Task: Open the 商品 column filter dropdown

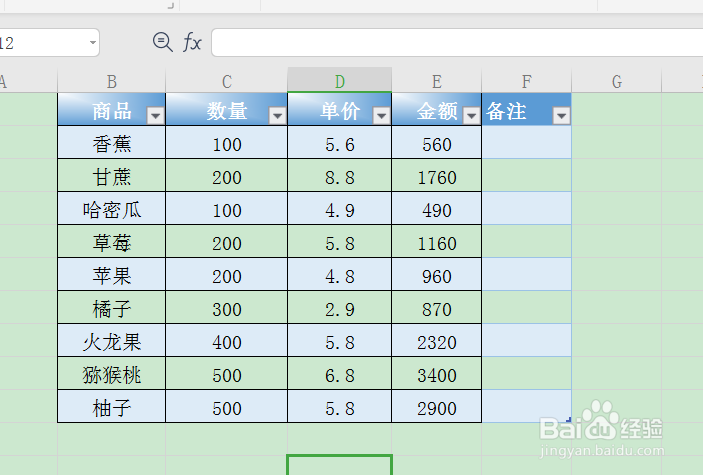Action: pyautogui.click(x=156, y=116)
